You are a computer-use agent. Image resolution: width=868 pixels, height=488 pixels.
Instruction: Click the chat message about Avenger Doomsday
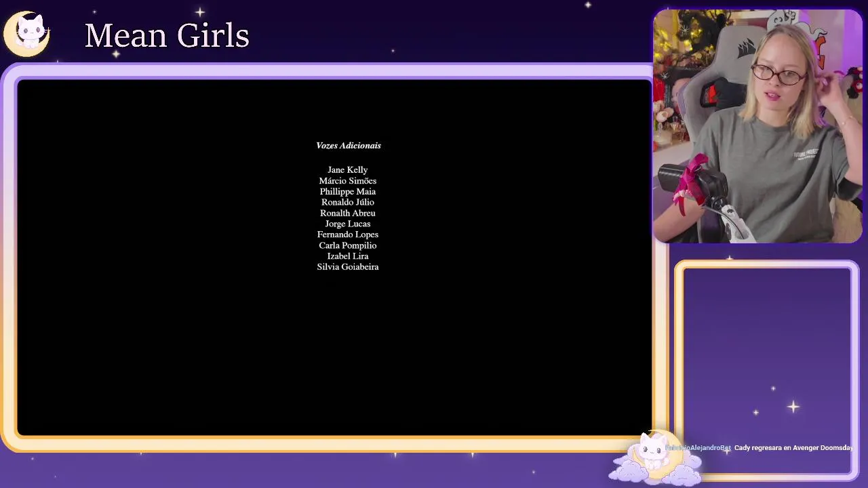click(x=793, y=448)
